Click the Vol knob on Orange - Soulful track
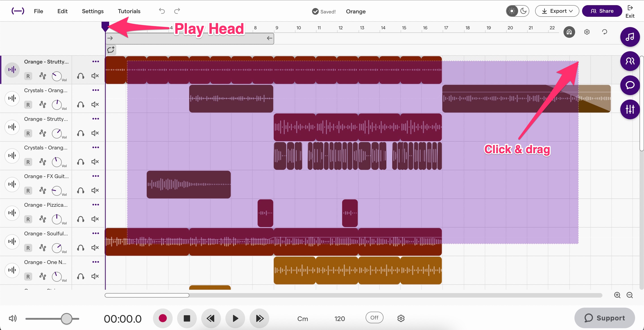 point(57,248)
